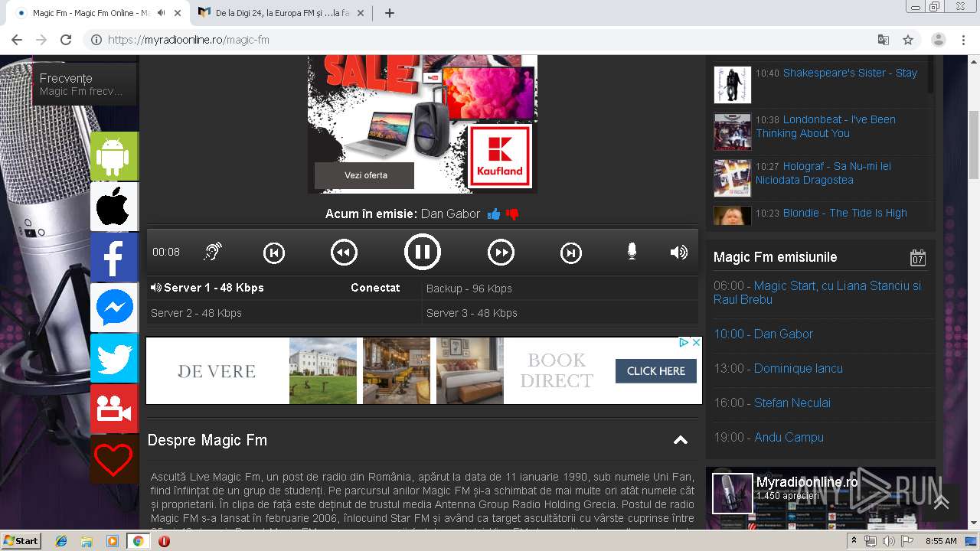Skip to next station
This screenshot has height=551, width=980.
[571, 253]
